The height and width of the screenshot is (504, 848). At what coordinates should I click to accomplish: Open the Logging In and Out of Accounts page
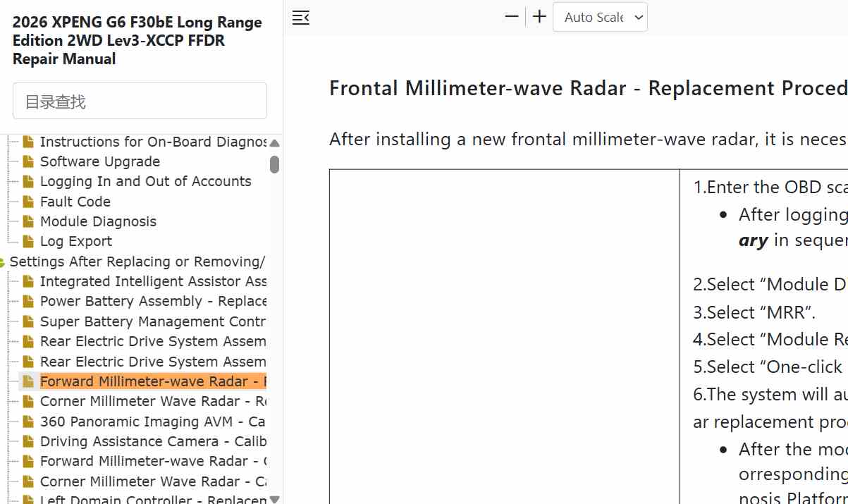coord(145,181)
